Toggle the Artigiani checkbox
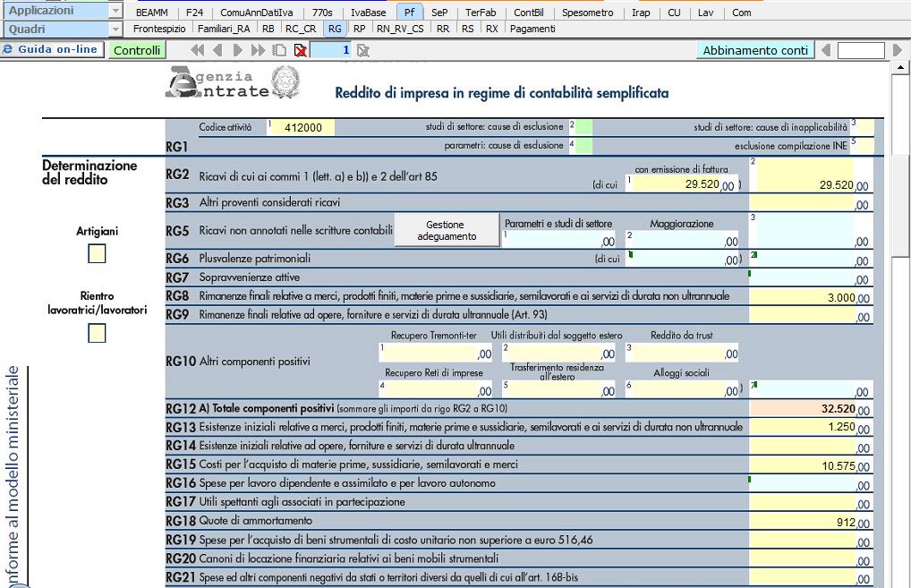Viewport: 911px width, 588px height. click(x=97, y=253)
